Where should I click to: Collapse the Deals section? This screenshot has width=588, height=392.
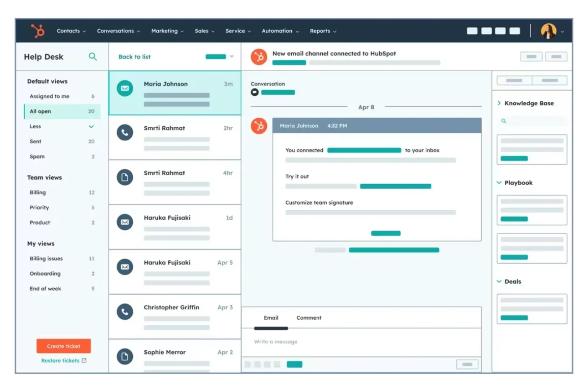click(x=499, y=281)
